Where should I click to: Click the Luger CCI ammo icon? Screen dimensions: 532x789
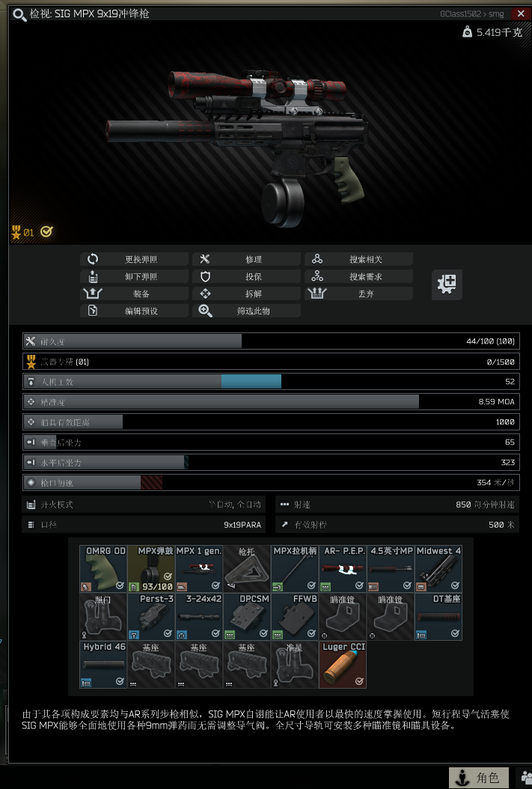(x=343, y=664)
